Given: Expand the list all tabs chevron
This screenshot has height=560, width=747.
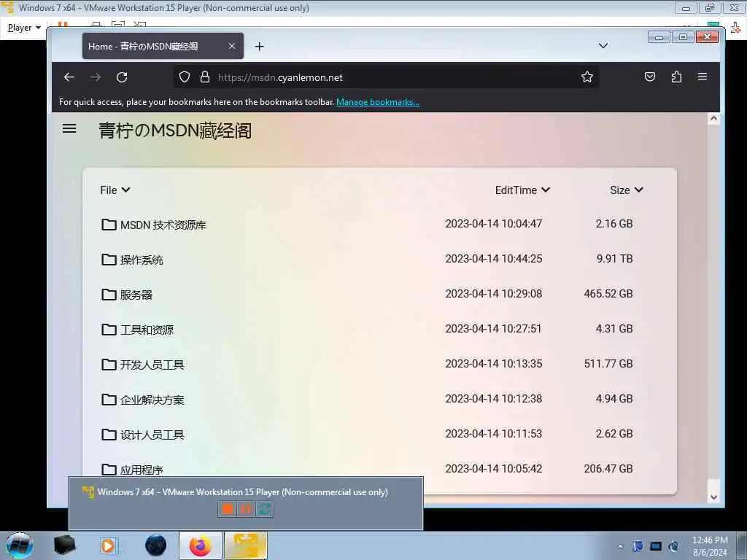Looking at the screenshot, I should coord(603,46).
